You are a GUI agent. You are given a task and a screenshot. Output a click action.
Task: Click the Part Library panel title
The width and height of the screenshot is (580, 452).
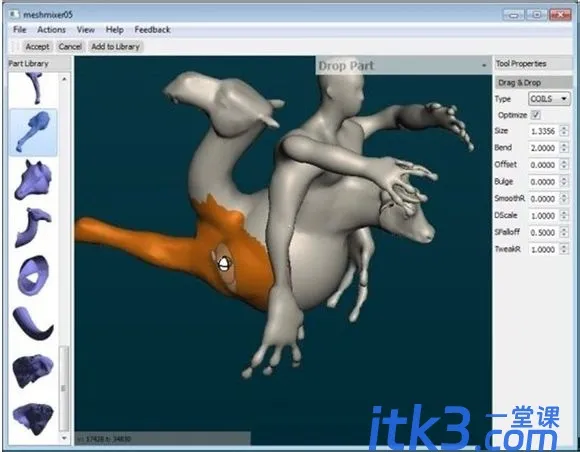[28, 64]
